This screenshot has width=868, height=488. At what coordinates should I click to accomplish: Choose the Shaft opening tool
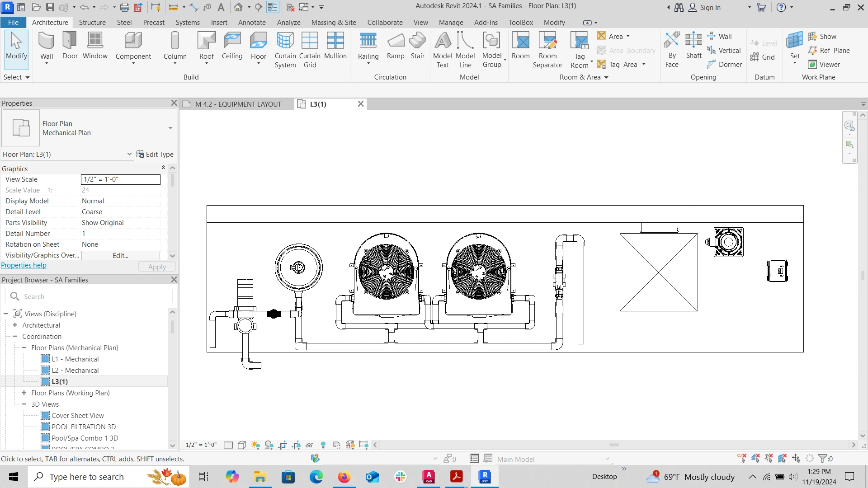click(693, 46)
